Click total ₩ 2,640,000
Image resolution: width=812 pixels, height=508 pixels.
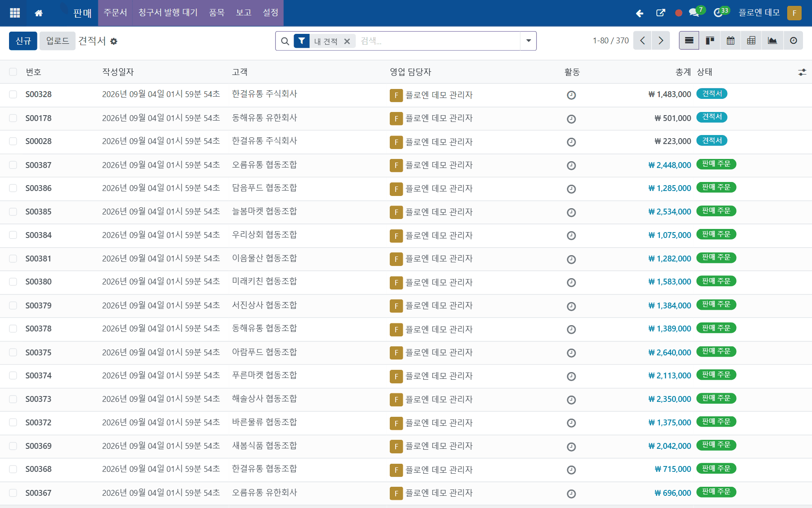click(669, 352)
